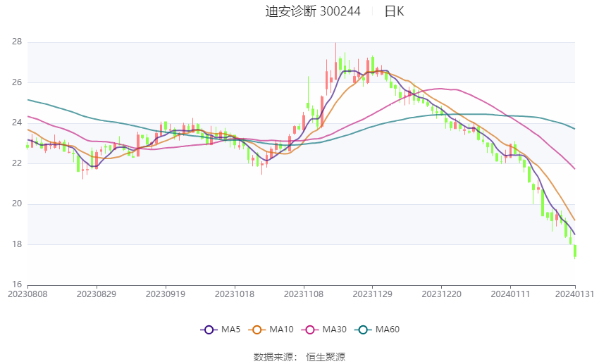This screenshot has height=364, width=599.
Task: Select the 20231129 date axis label
Action: [x=373, y=294]
